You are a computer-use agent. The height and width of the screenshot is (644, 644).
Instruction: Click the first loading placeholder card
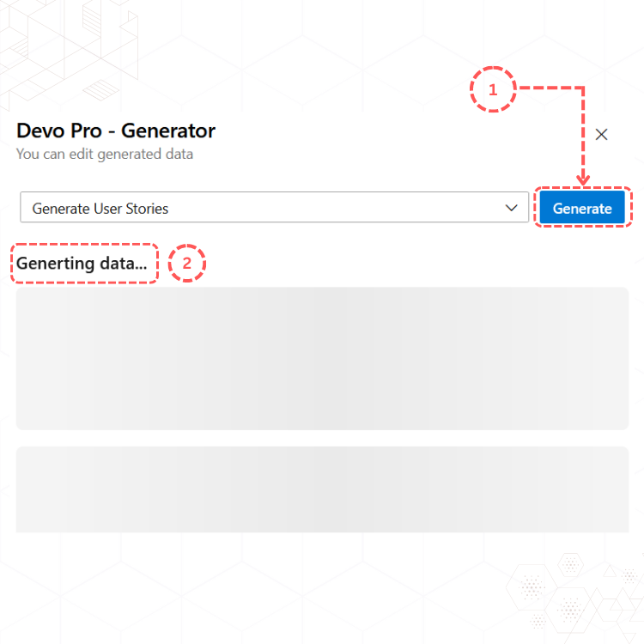click(x=322, y=359)
